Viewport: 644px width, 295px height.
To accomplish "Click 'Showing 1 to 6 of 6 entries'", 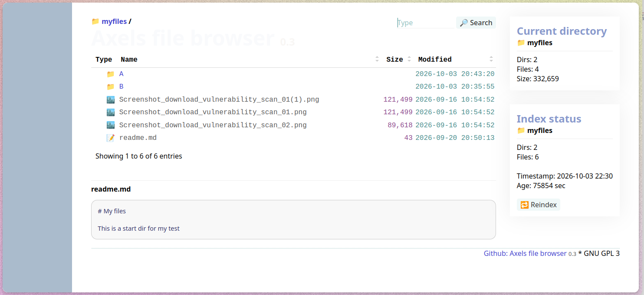I will [x=139, y=156].
